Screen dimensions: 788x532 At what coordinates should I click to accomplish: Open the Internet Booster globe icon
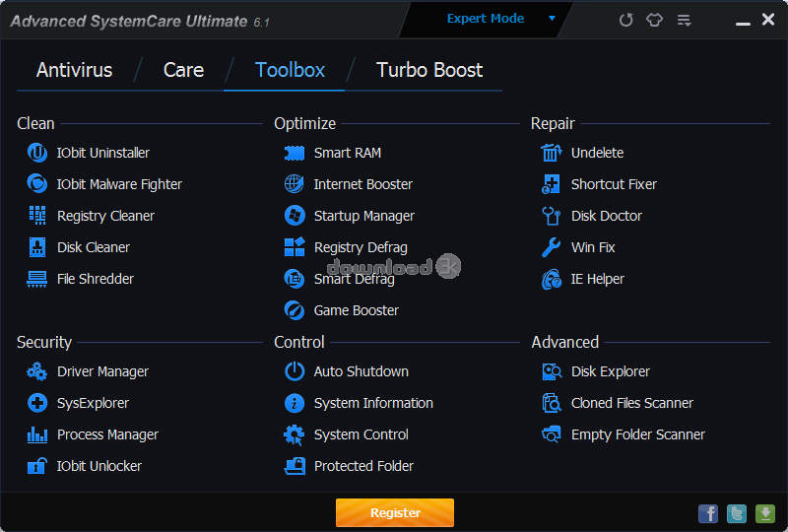point(295,184)
